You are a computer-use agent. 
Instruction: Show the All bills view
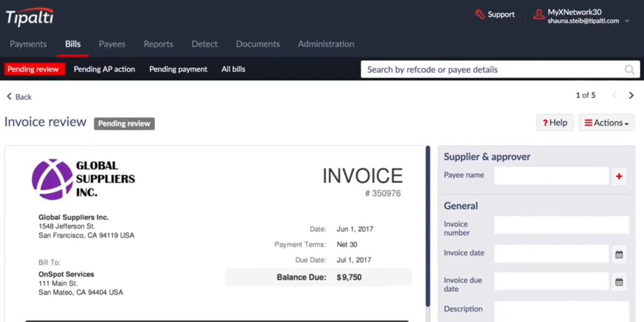coord(233,69)
